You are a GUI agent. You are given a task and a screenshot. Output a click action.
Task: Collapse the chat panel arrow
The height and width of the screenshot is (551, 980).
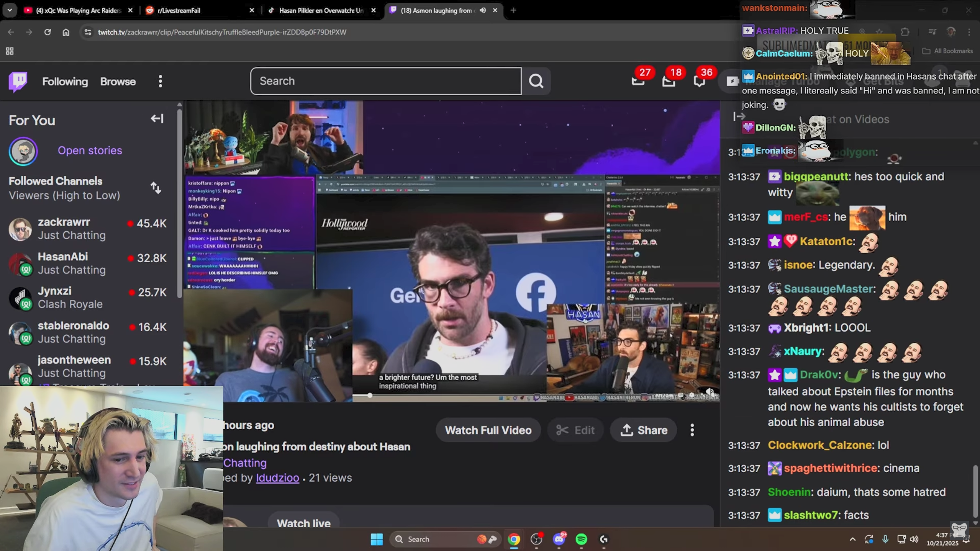(739, 116)
